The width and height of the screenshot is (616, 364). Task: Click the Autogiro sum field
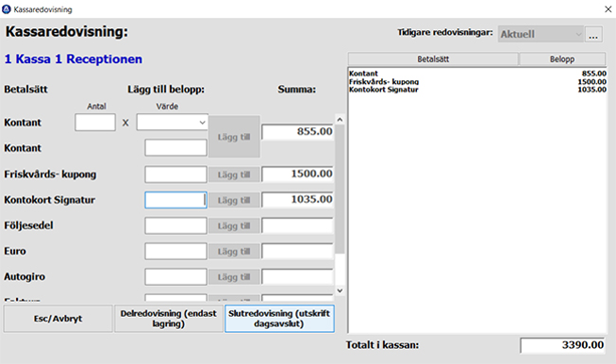(298, 277)
